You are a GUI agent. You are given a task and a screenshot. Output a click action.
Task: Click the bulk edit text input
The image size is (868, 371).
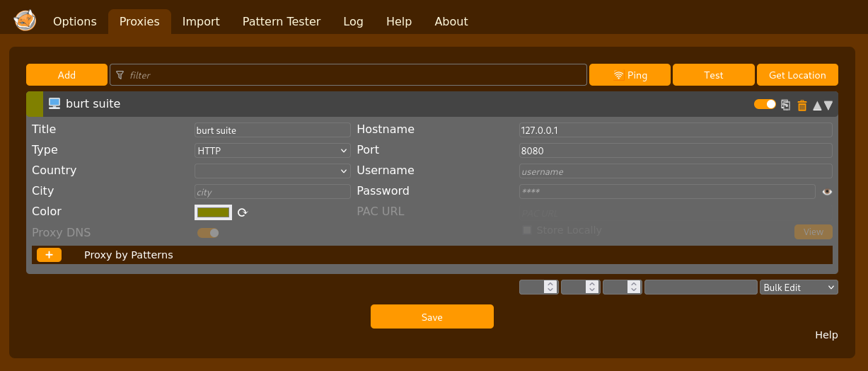[x=701, y=287]
